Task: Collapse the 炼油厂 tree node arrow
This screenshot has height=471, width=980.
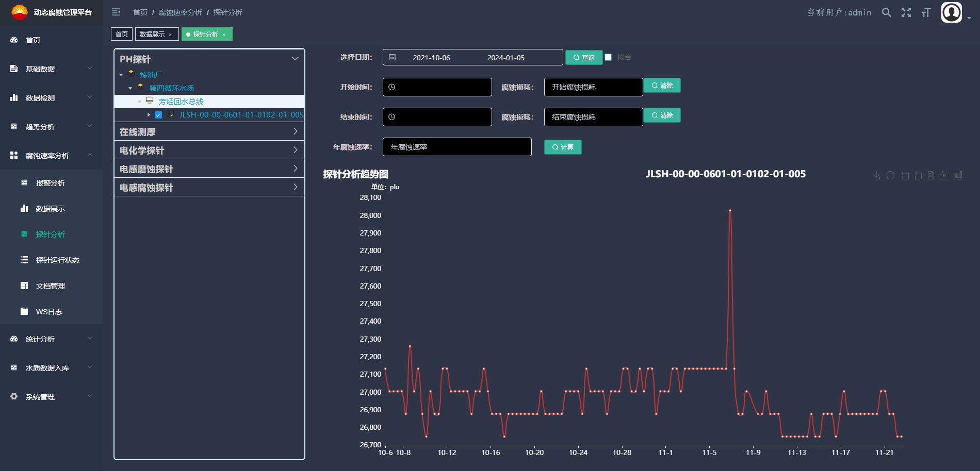Action: coord(121,75)
